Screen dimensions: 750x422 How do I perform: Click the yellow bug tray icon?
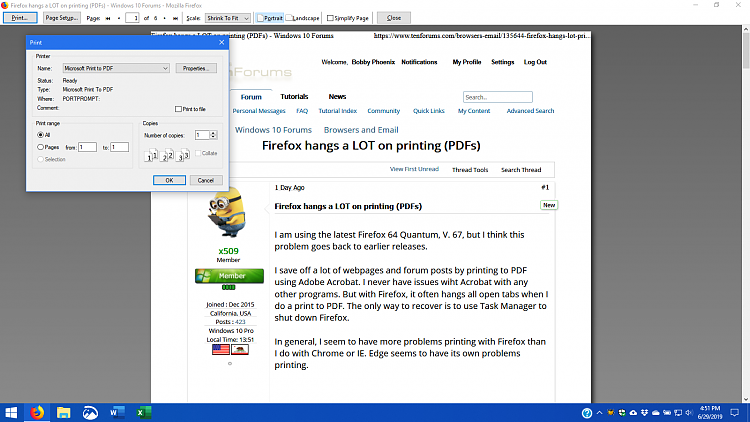611,412
